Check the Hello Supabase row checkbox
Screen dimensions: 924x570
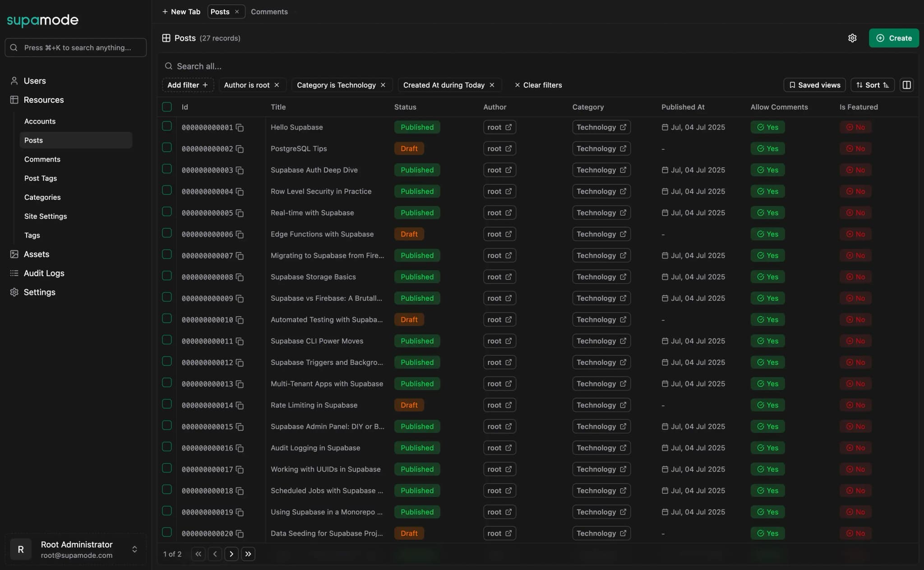(x=167, y=126)
